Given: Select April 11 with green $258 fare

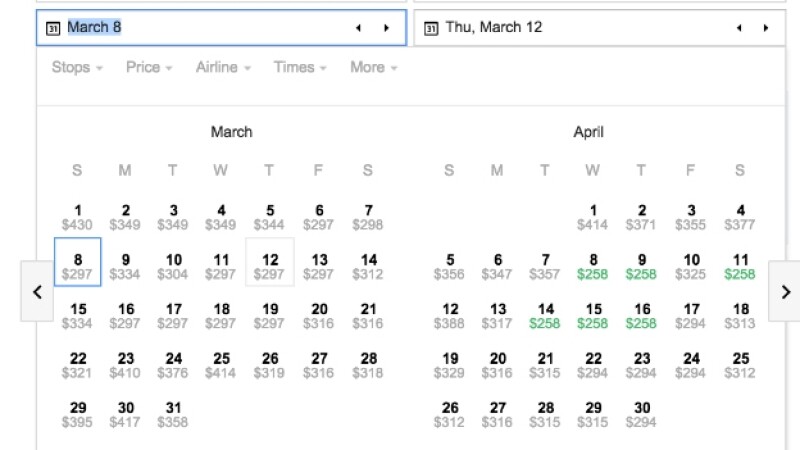Looking at the screenshot, I should 740,267.
